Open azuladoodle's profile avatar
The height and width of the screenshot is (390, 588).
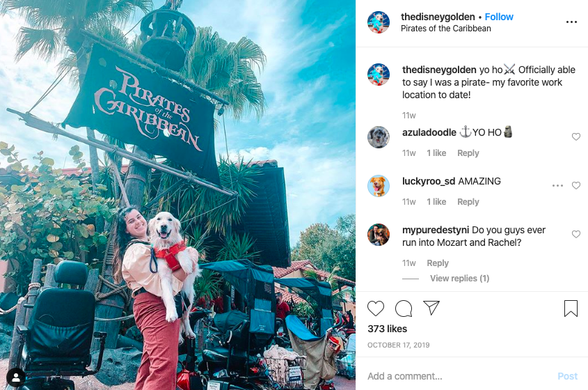pos(379,137)
